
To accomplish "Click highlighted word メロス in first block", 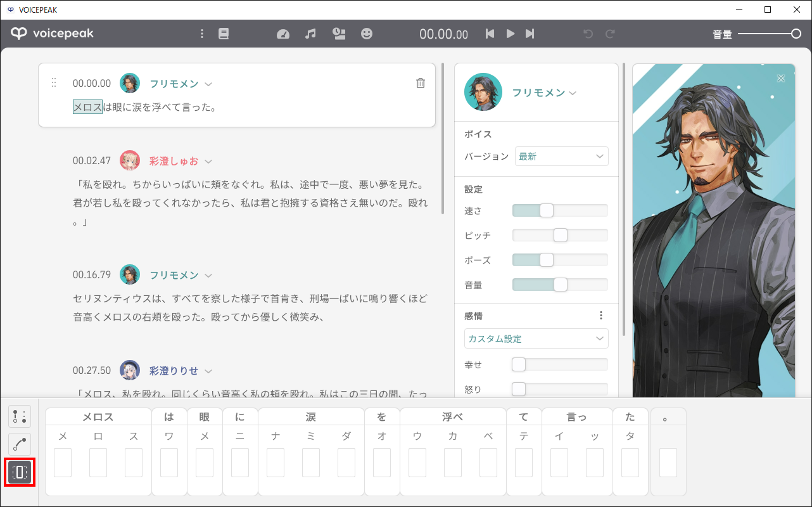I will [87, 107].
